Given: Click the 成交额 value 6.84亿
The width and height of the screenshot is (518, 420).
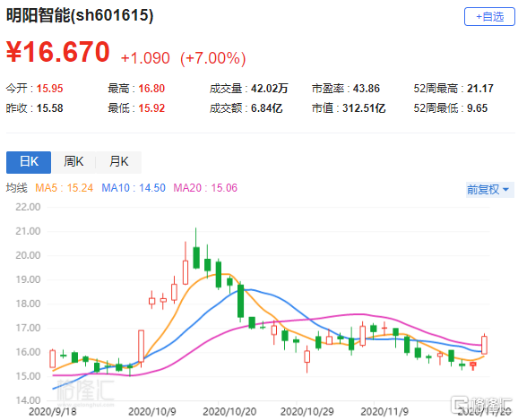Looking at the screenshot, I should click(266, 108).
